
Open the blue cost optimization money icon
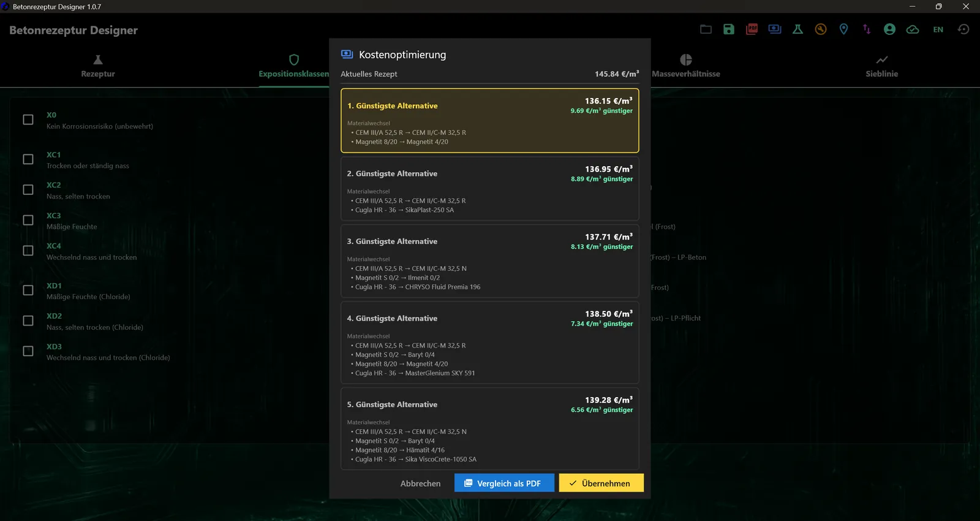(775, 29)
